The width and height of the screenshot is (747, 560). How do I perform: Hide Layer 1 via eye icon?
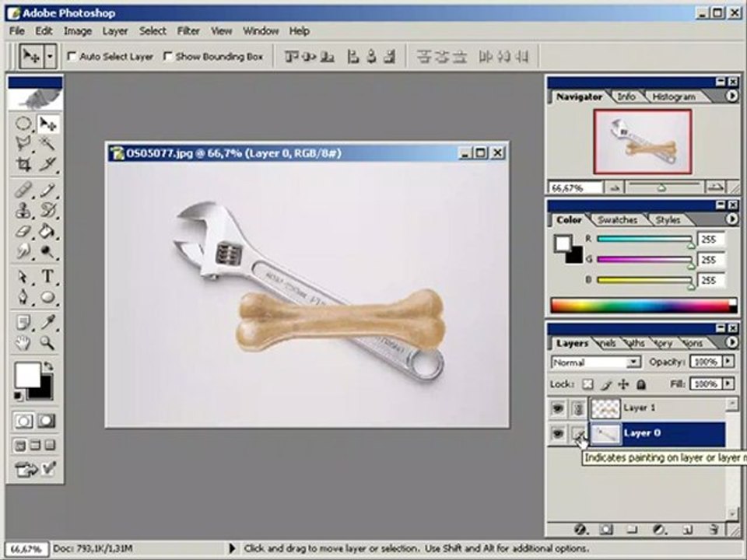(x=559, y=408)
